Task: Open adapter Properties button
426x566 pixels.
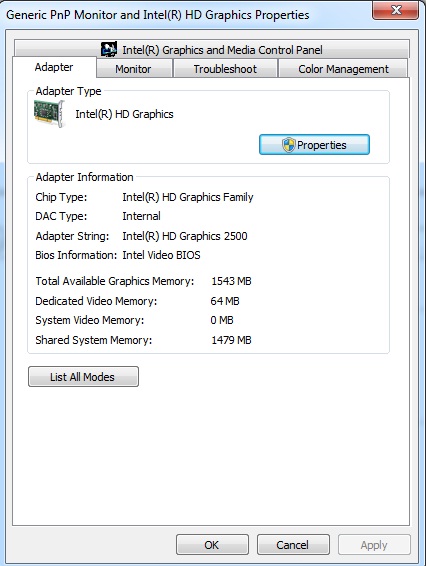Action: tap(314, 145)
